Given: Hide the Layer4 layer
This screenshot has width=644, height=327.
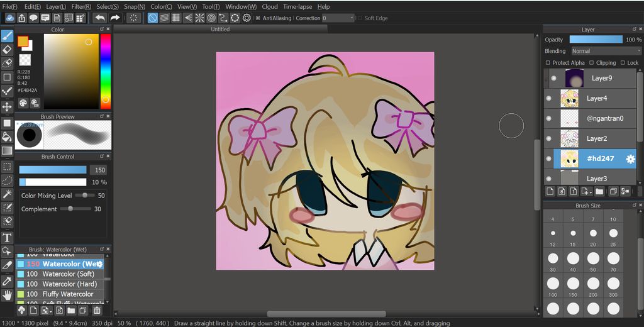Looking at the screenshot, I should coord(548,98).
